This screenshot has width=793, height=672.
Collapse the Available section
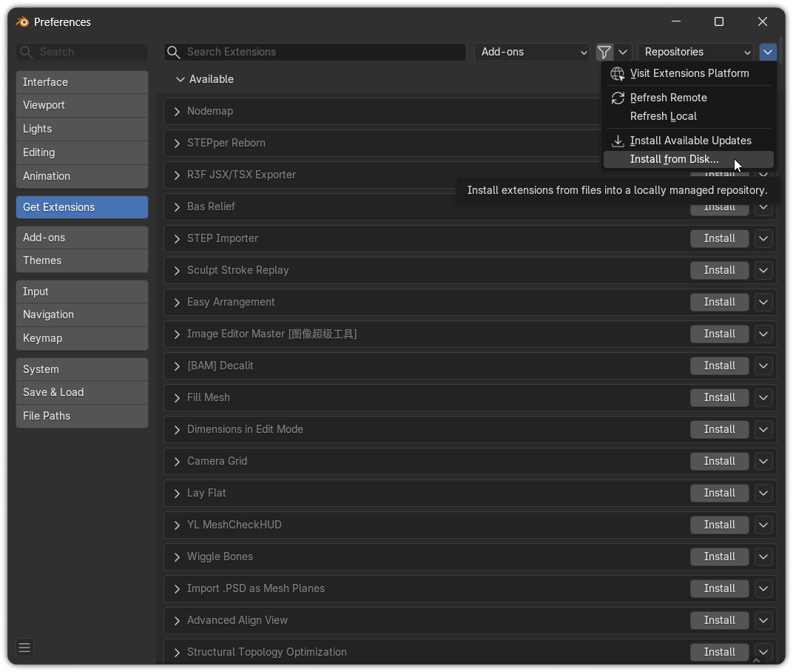(x=180, y=79)
